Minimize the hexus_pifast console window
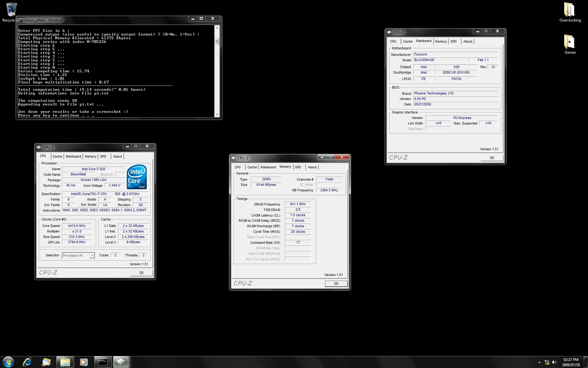Screen dimensions: 588x368 tap(193, 19)
